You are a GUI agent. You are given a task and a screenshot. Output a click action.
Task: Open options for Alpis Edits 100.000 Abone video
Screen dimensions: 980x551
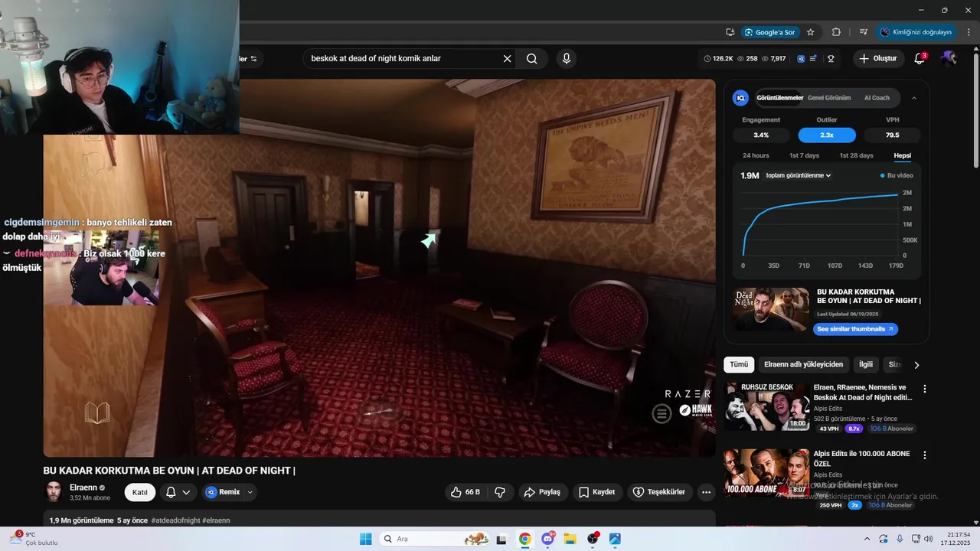[924, 455]
